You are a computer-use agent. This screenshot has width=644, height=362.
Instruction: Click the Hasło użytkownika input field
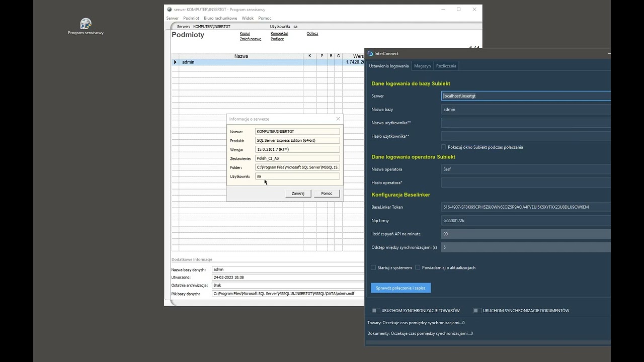526,136
